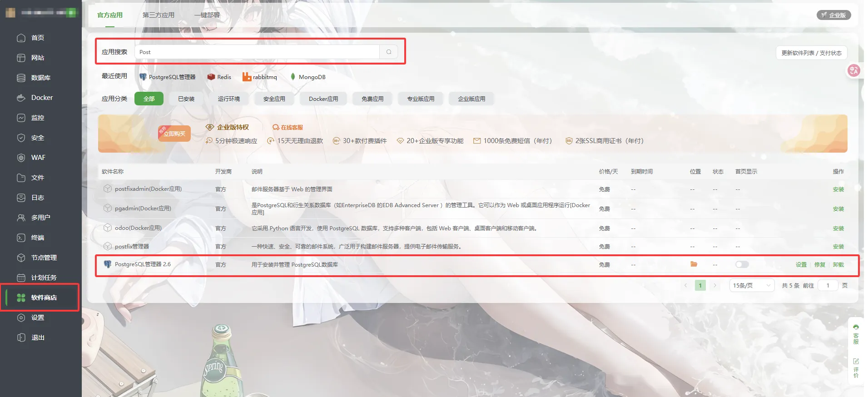Click the Docker sidebar icon
Screen dimensions: 868x397
pos(21,98)
